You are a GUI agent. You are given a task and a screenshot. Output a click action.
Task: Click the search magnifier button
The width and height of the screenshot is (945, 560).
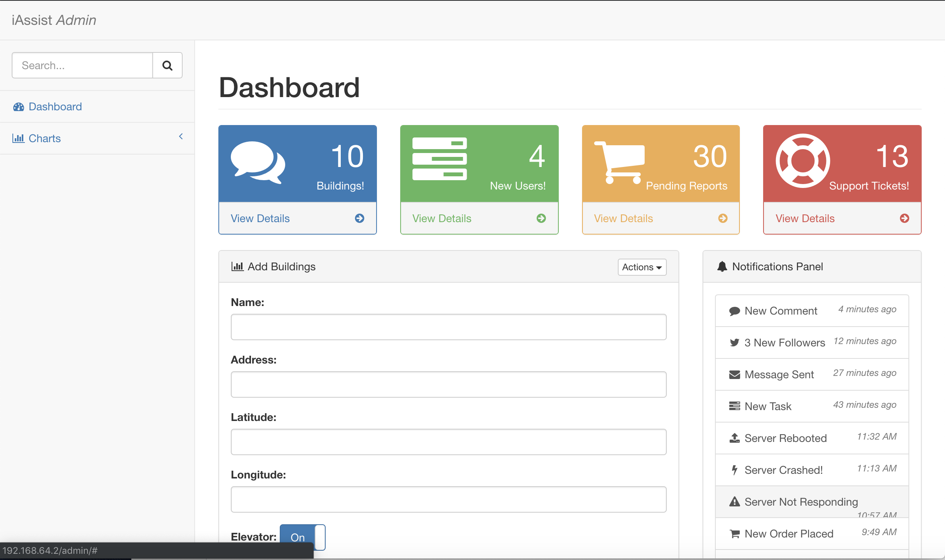167,65
